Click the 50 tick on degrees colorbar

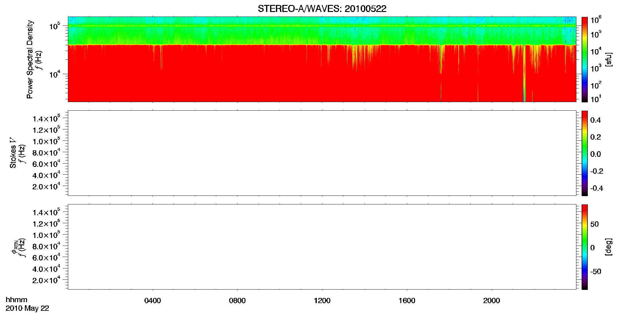pos(595,224)
